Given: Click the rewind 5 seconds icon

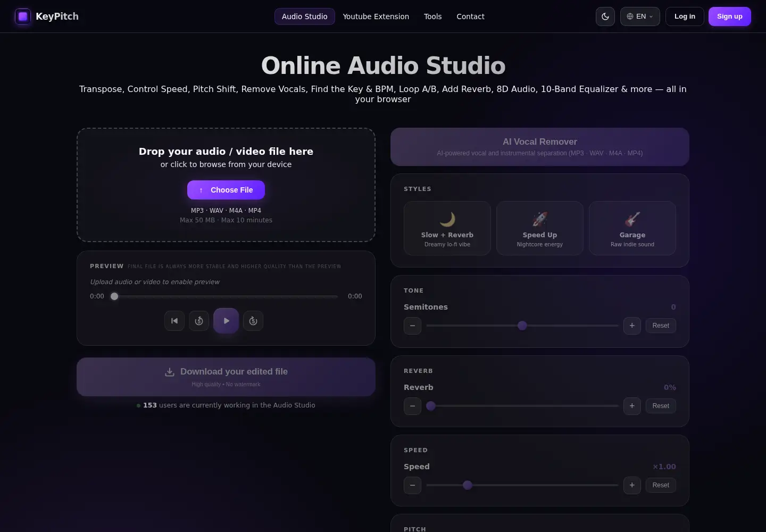Looking at the screenshot, I should tap(199, 321).
